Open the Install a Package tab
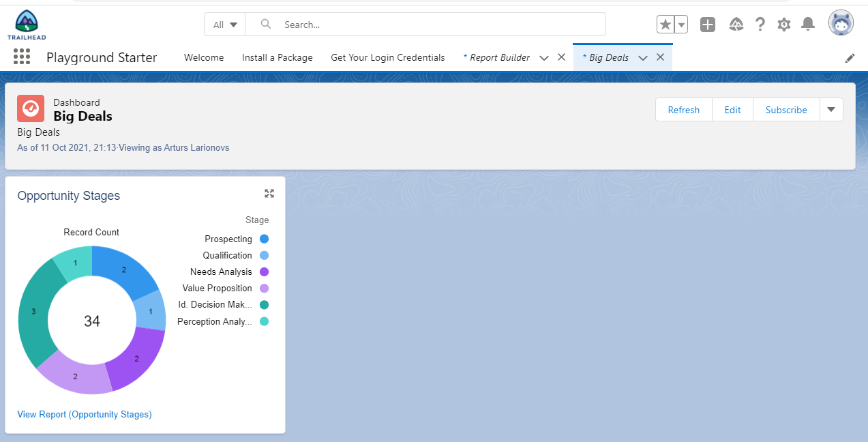 point(278,57)
